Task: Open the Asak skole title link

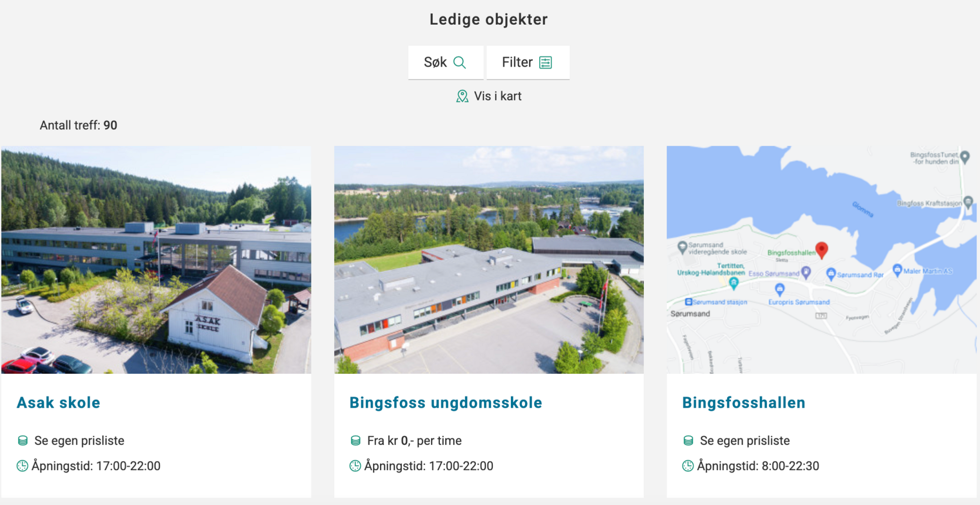Action: 58,403
